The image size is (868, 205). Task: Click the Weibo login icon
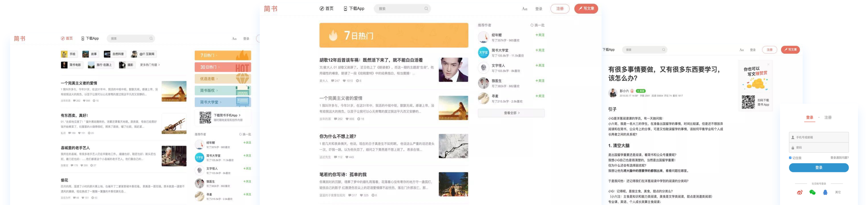800,192
